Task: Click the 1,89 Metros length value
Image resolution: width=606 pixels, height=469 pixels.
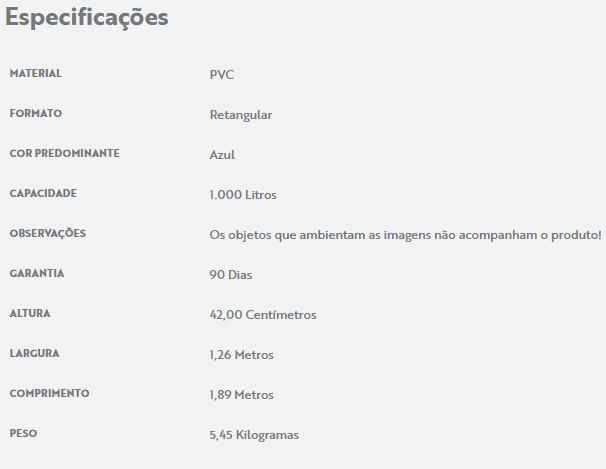Action: coord(242,394)
